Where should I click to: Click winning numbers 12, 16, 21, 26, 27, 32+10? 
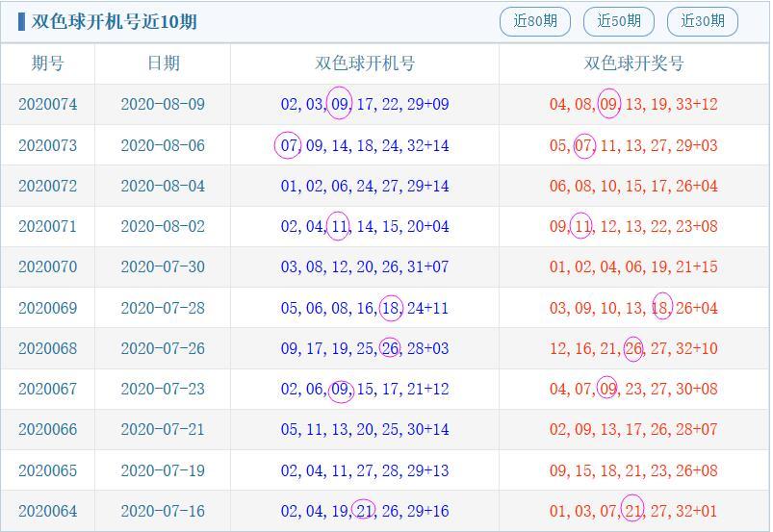coord(633,348)
